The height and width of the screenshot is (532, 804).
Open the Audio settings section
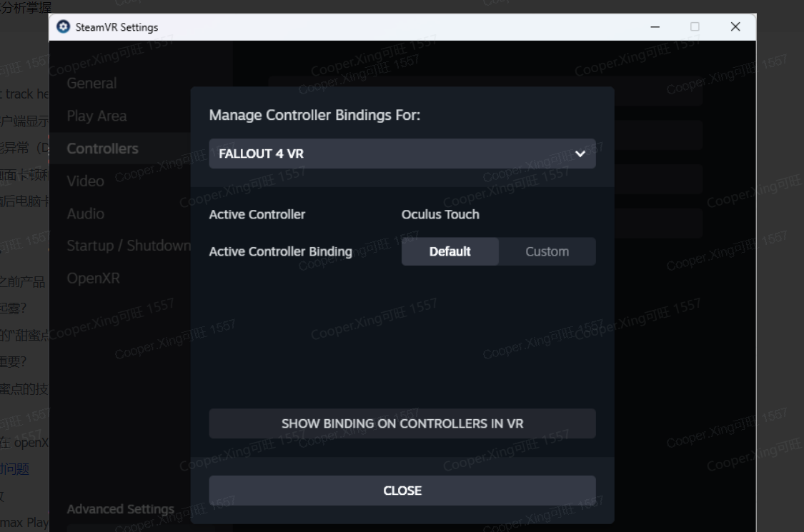tap(86, 214)
